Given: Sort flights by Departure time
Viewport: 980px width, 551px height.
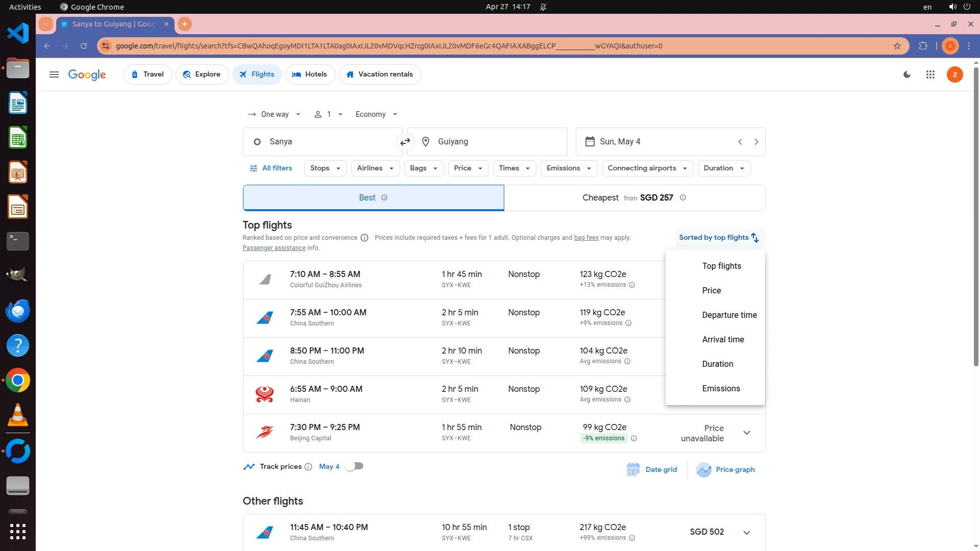Looking at the screenshot, I should (x=729, y=315).
